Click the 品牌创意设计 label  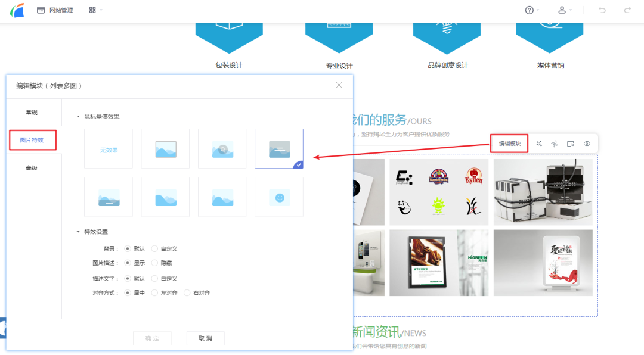pyautogui.click(x=448, y=66)
